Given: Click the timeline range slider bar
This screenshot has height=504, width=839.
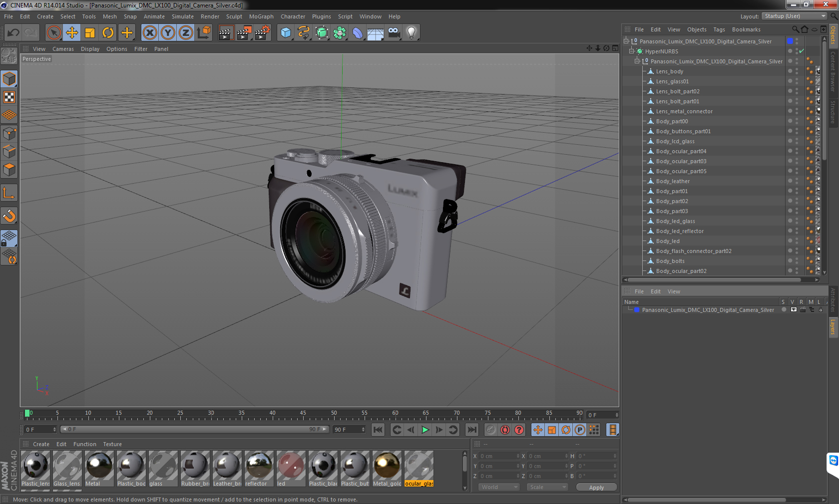Looking at the screenshot, I should [x=195, y=429].
